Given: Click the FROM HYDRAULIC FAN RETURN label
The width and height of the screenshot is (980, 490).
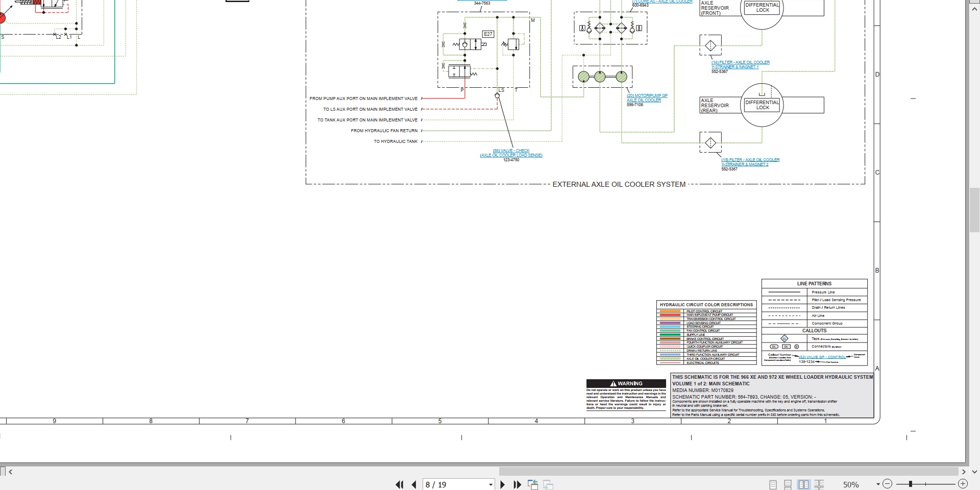Looking at the screenshot, I should pos(384,131).
